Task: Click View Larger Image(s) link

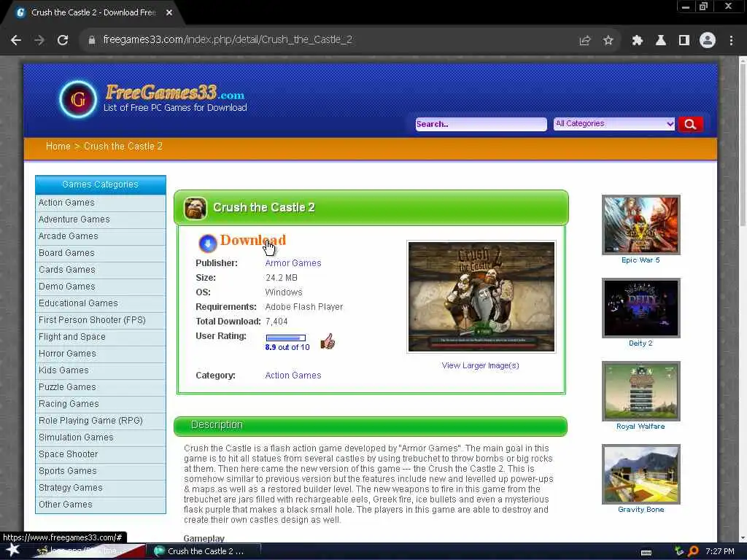Action: 480,365
